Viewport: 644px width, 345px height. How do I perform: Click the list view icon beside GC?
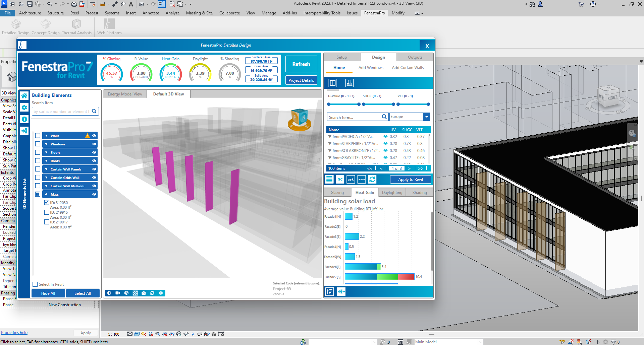point(329,180)
